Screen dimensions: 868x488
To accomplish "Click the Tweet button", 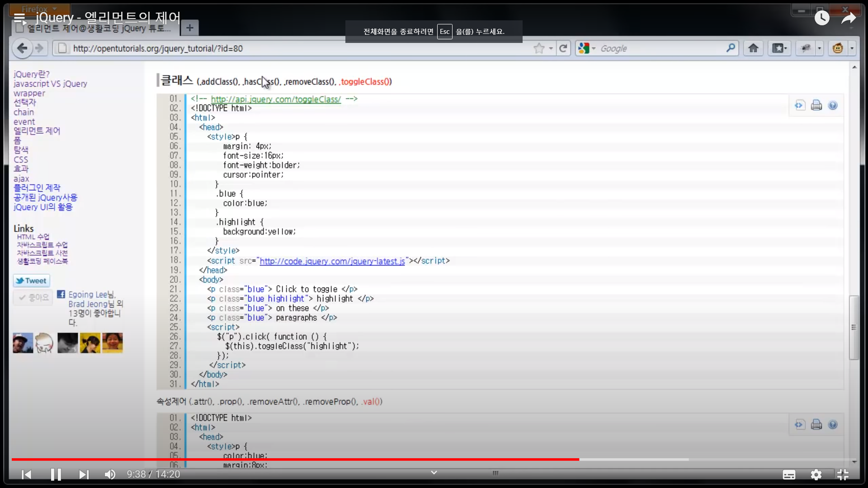I will pos(31,281).
